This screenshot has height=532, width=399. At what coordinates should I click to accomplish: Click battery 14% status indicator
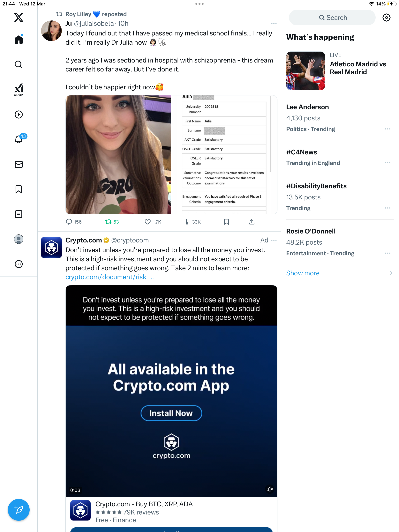tap(386, 4)
